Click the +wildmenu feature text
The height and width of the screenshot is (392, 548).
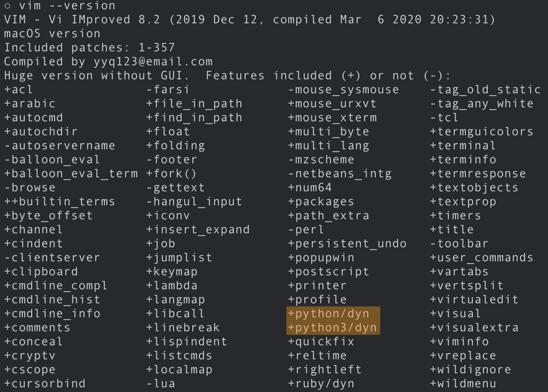tap(463, 384)
